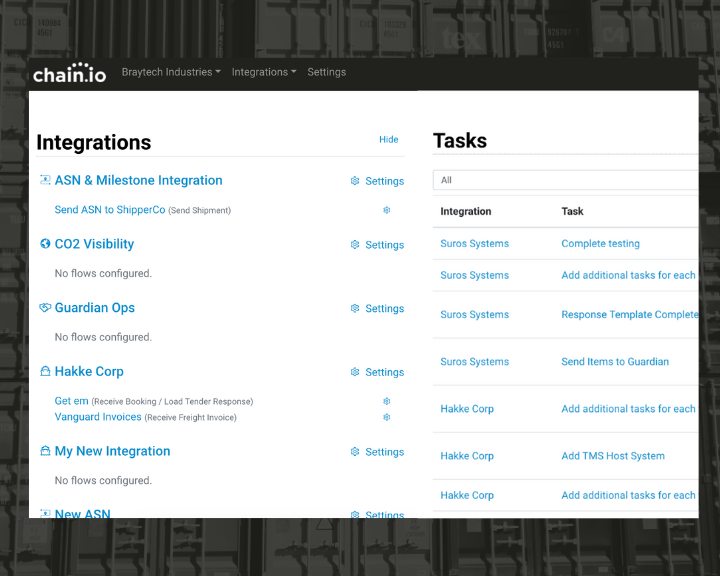Screen dimensions: 720x576
Task: Open the Send ASN to ShipperCo flow
Action: 110,210
